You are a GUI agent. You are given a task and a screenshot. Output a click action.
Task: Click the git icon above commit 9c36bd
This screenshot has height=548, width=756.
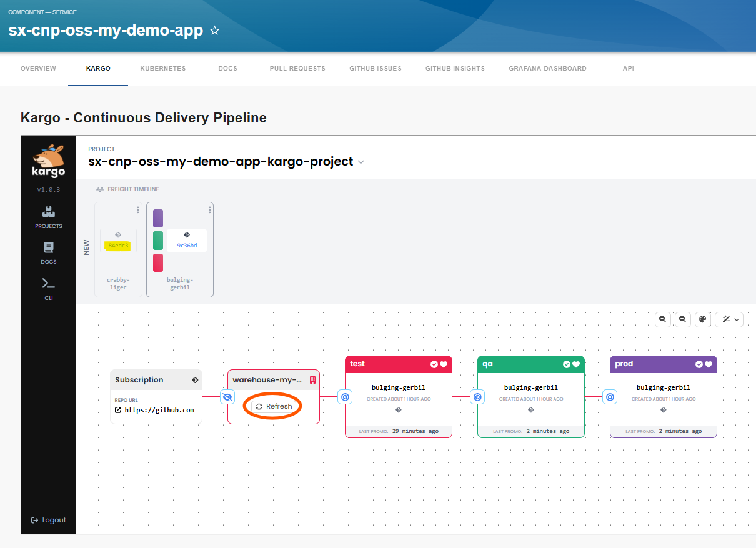coord(187,235)
